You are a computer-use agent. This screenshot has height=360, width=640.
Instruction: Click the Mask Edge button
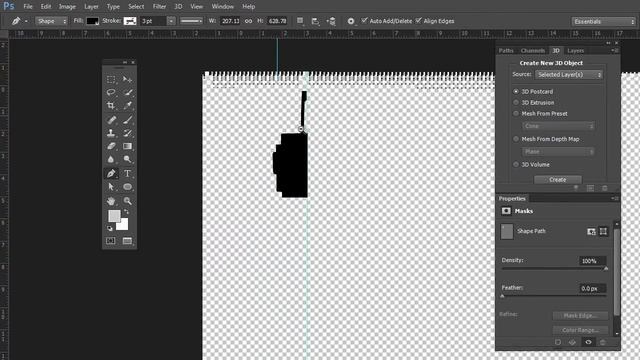[580, 316]
